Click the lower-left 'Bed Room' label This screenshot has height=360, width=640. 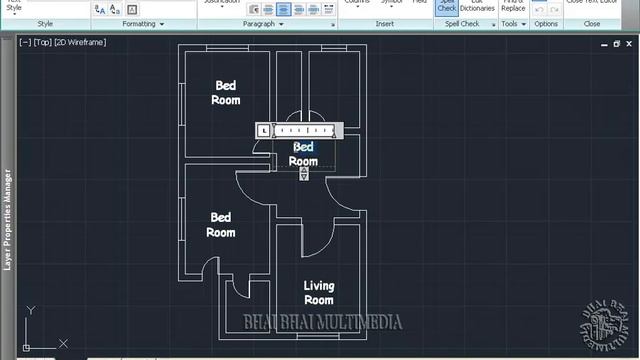point(221,225)
